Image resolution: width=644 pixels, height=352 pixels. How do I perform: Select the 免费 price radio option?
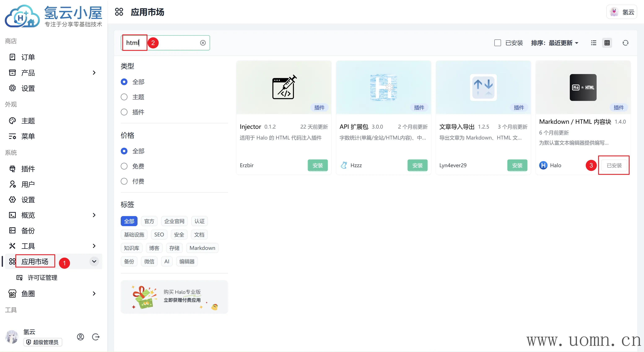(124, 166)
